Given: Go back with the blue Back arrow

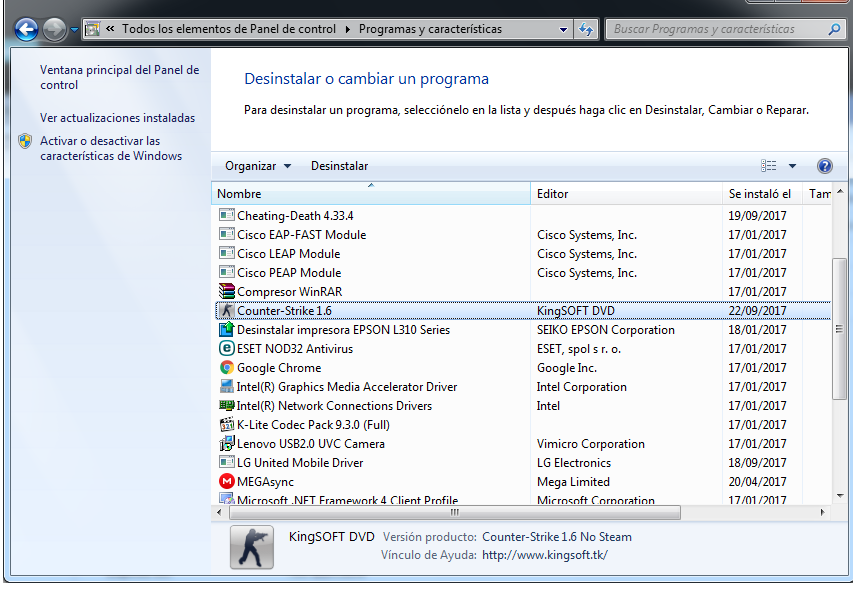Looking at the screenshot, I should click(26, 29).
